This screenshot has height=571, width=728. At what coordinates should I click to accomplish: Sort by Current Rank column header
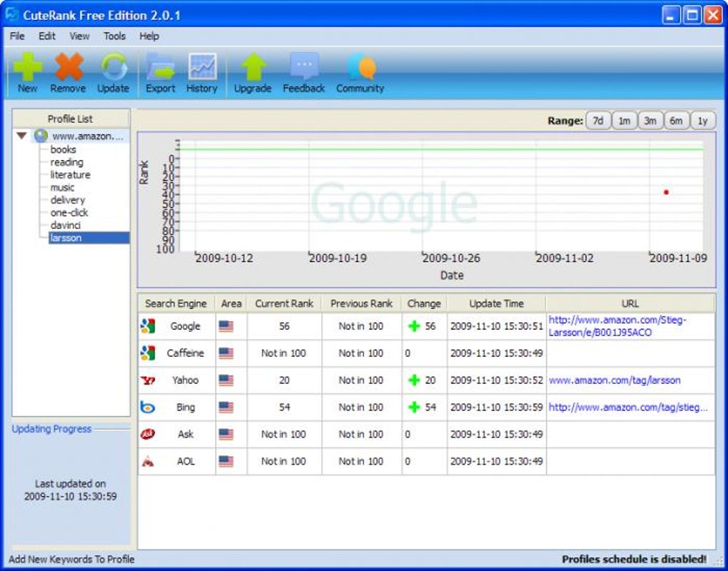284,303
